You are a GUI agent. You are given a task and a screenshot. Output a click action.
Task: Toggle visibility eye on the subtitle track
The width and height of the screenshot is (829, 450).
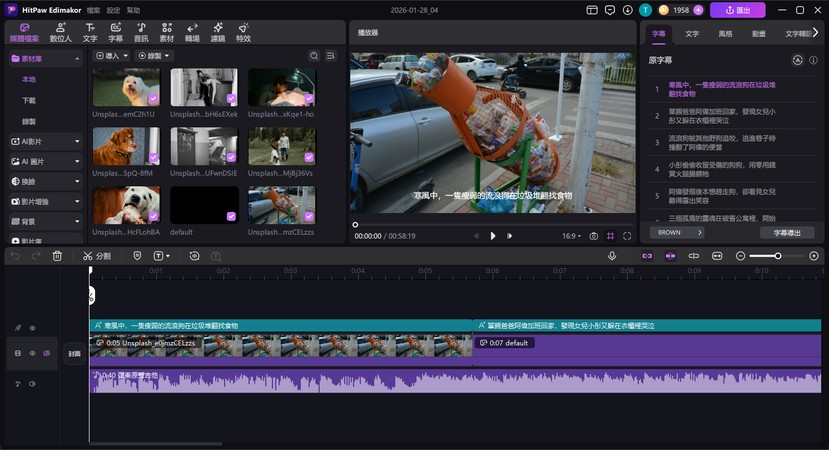[32, 328]
